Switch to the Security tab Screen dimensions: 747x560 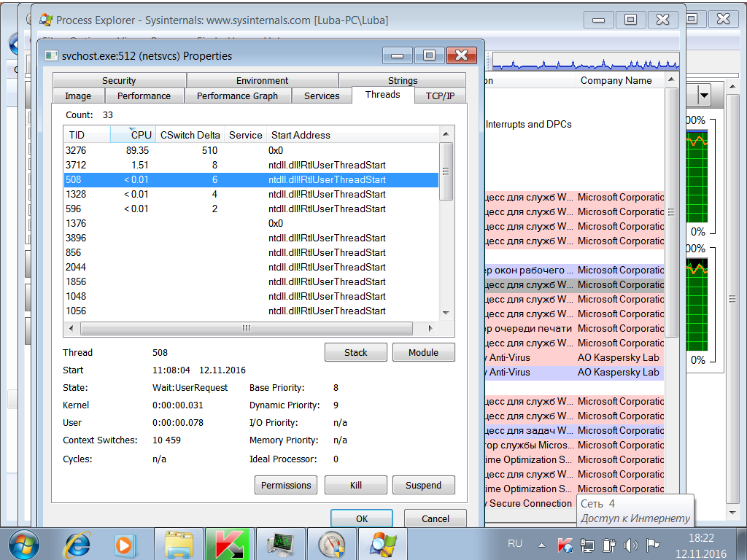pos(119,80)
